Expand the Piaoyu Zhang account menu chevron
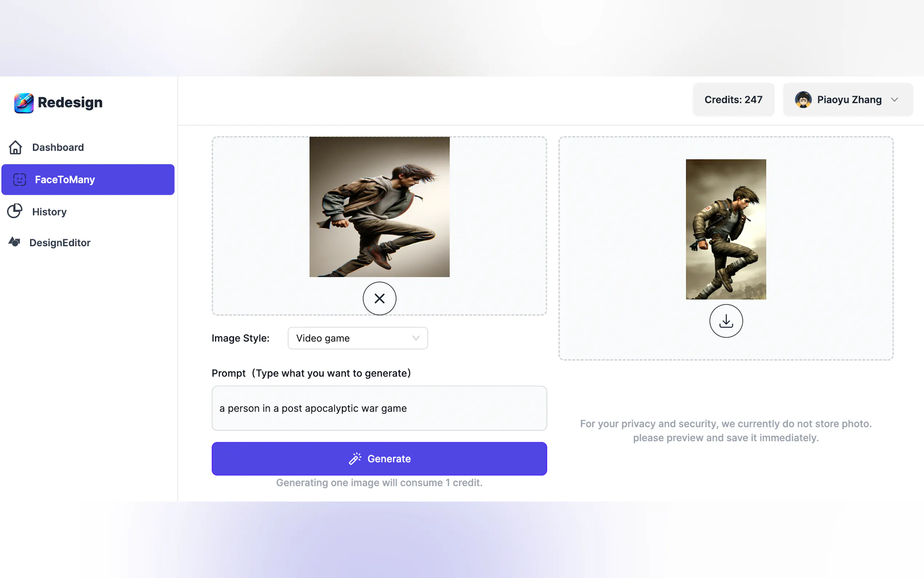Viewport: 924px width, 578px height. click(894, 100)
